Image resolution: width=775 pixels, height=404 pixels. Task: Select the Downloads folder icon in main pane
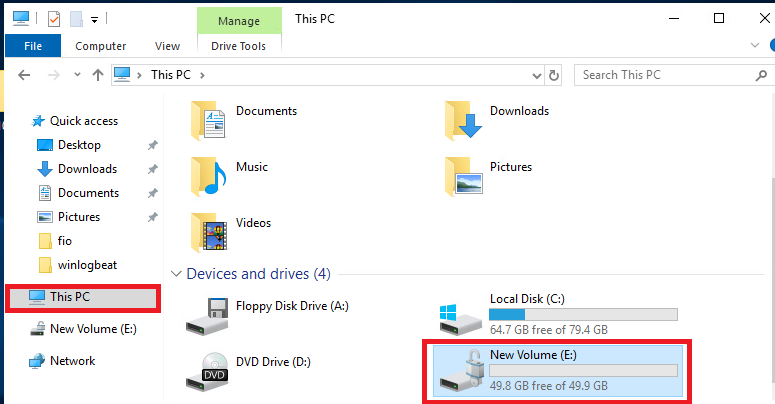point(463,121)
